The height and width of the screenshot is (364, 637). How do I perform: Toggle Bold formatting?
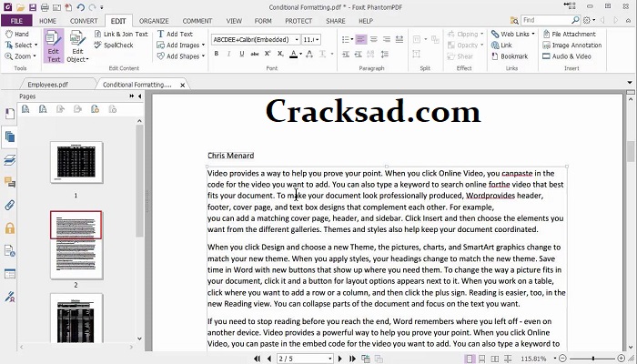coord(217,54)
